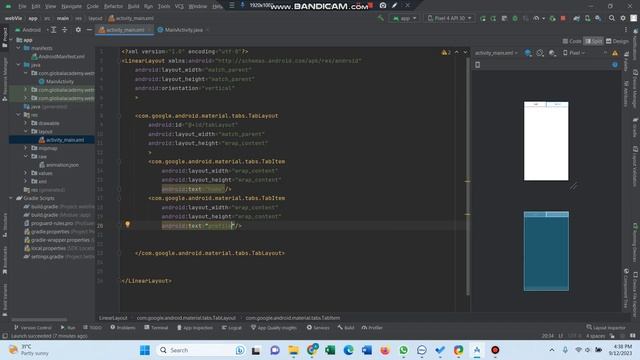640x360 pixels.
Task: Open activity_main.xml file dropdown in design toolbar
Action: 496,53
